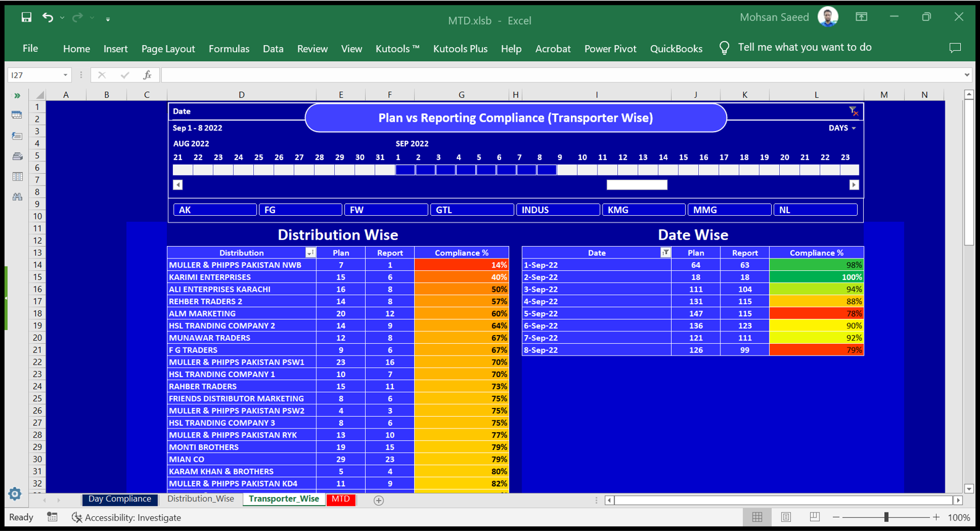980x531 pixels.
Task: Clear the Date timeline filter
Action: [x=853, y=111]
